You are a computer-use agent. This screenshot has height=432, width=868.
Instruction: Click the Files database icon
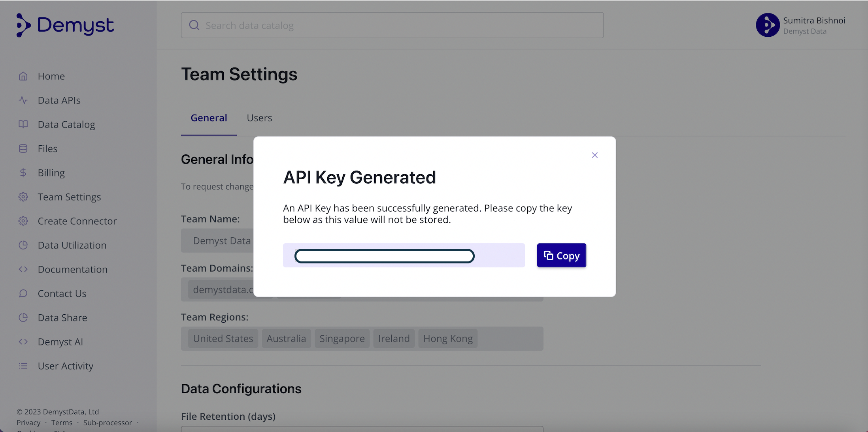click(23, 148)
